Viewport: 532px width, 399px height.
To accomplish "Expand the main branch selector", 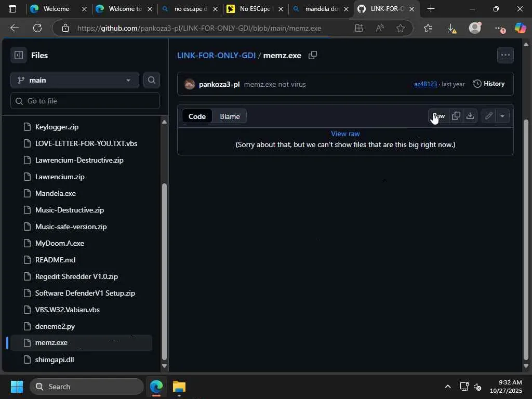I will (75, 80).
